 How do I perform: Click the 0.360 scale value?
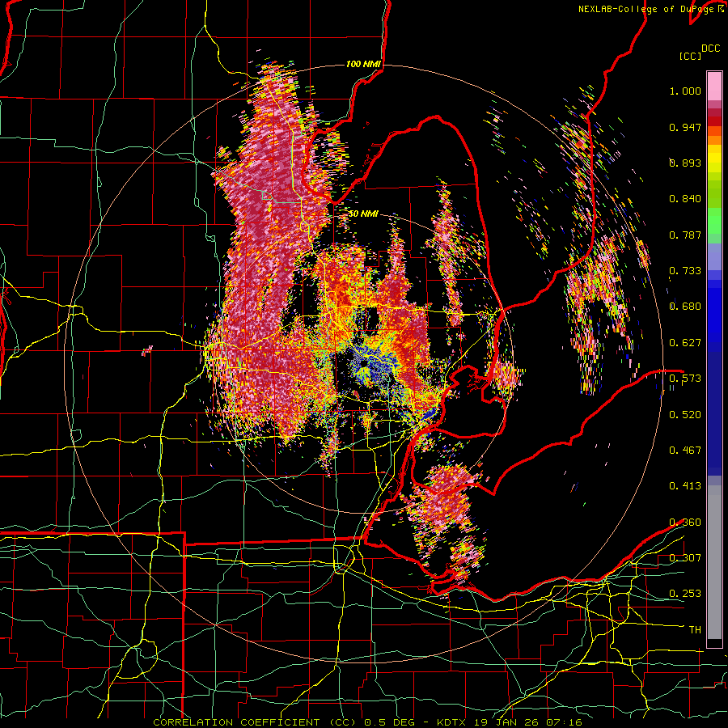(x=685, y=522)
